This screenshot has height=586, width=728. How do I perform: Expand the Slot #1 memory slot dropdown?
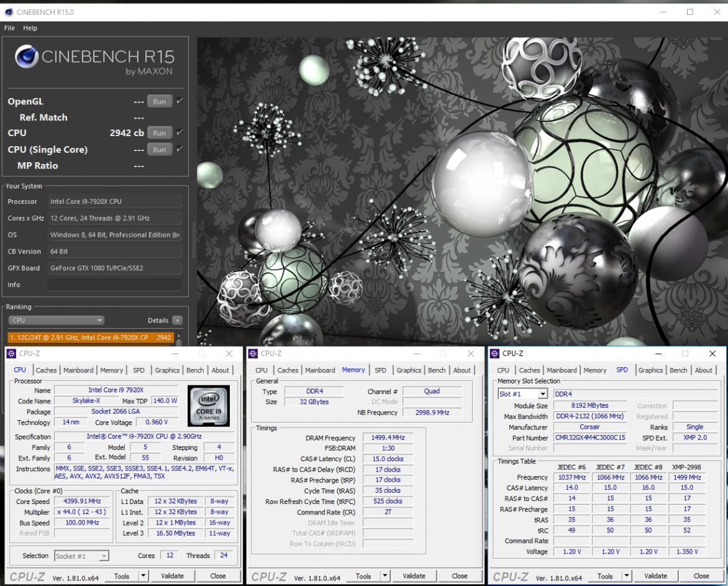543,394
